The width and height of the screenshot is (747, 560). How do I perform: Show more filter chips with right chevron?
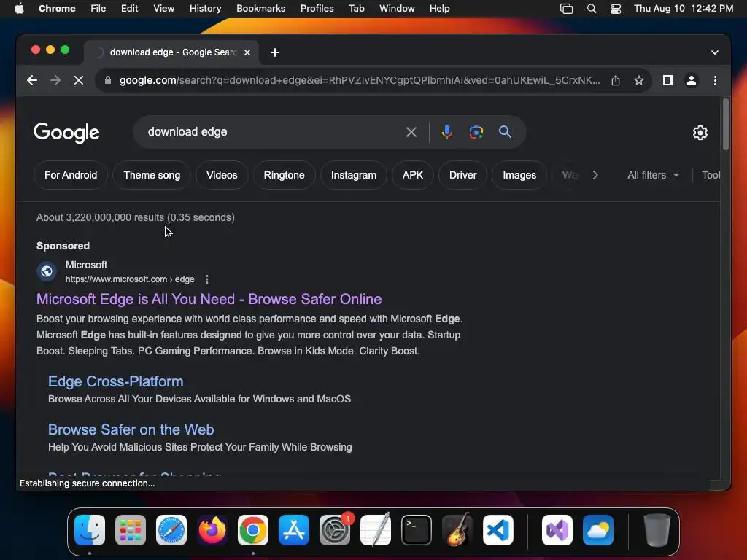point(595,175)
